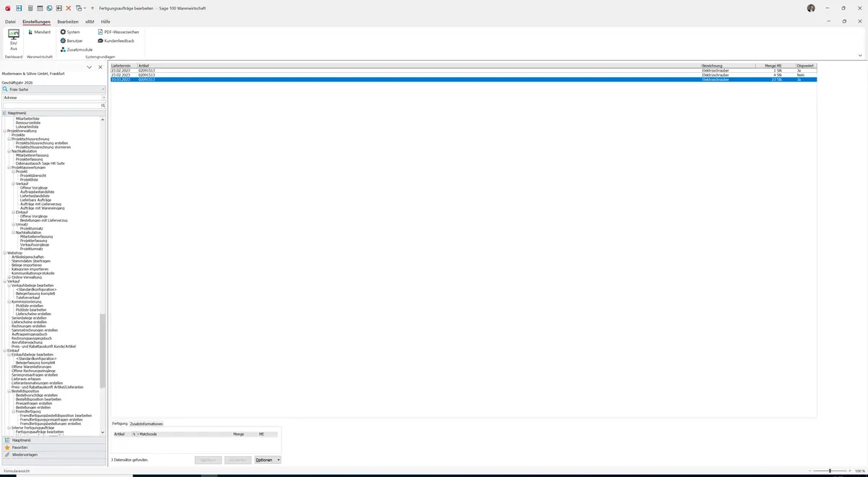Open the Hilfe ribbon tab

click(106, 22)
